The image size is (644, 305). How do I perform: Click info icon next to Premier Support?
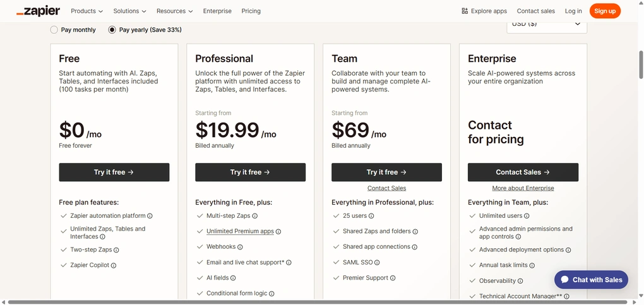(393, 278)
